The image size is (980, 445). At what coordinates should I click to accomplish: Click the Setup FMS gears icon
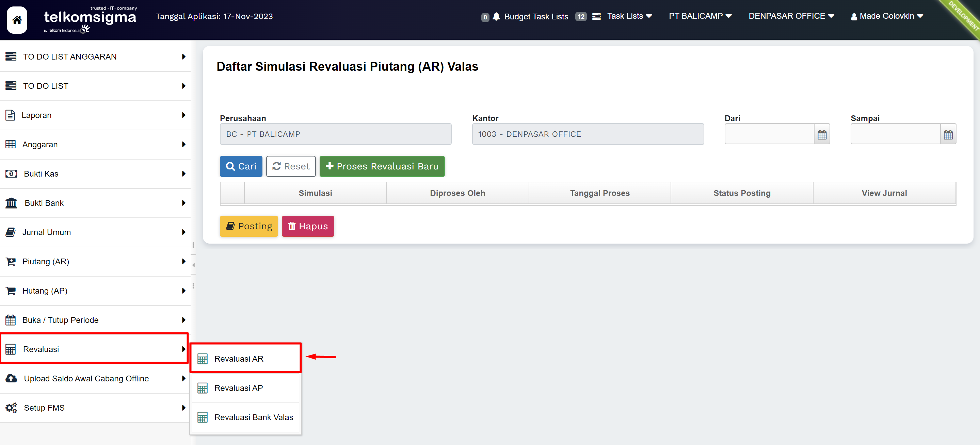(x=11, y=408)
